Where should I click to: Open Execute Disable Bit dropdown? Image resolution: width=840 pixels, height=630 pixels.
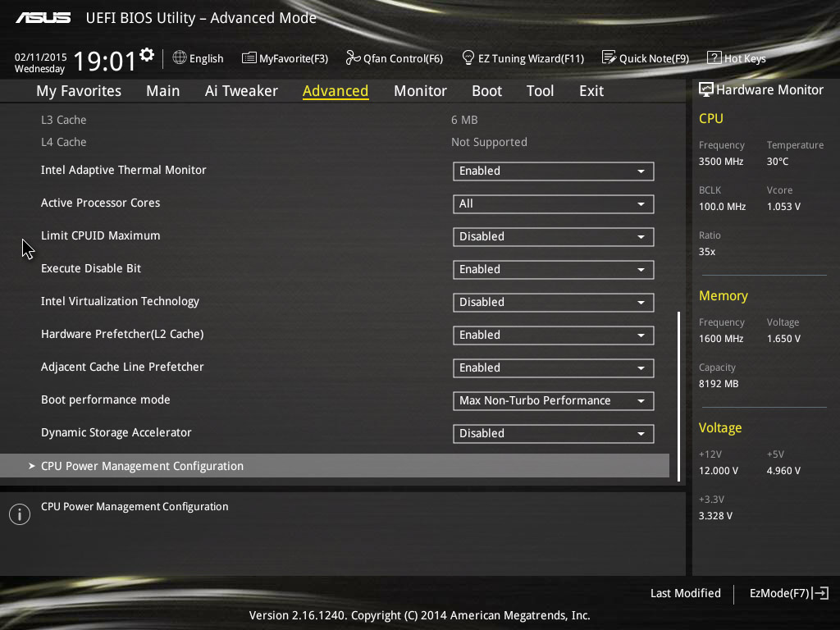[x=554, y=269]
